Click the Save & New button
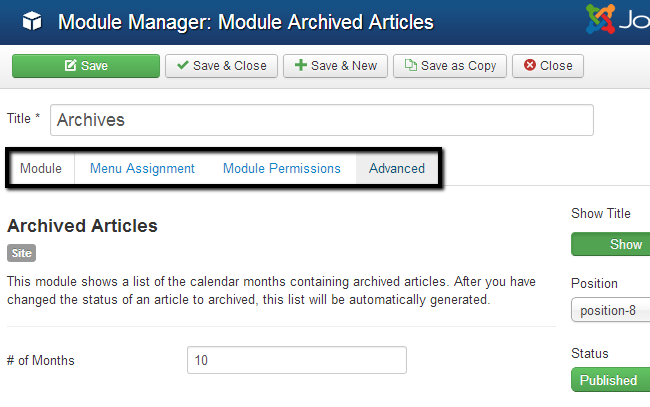Screen dimensions: 650x407 click(x=336, y=66)
